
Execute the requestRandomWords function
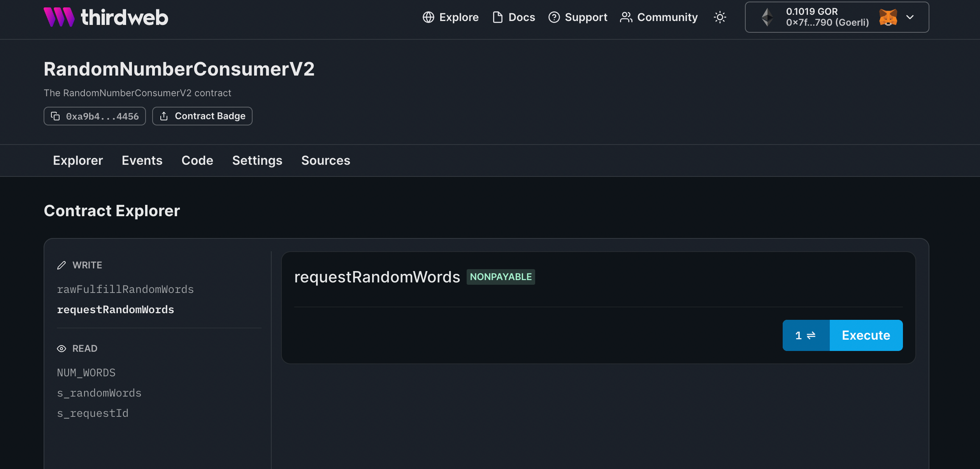pyautogui.click(x=866, y=335)
